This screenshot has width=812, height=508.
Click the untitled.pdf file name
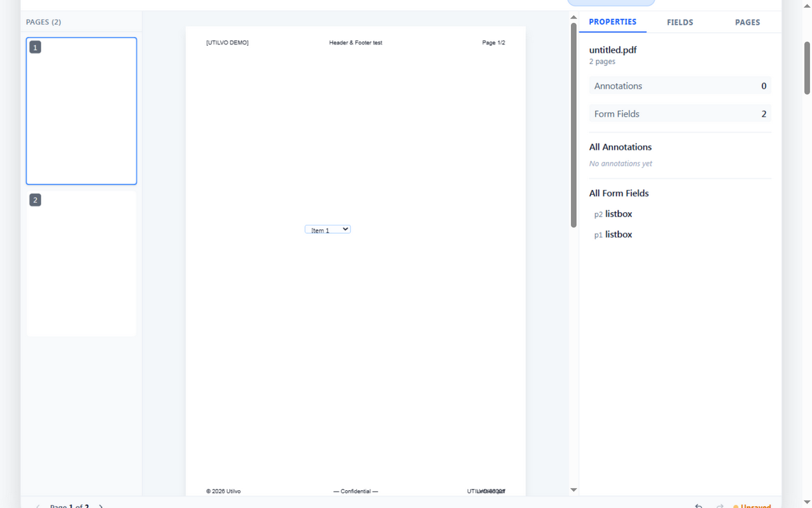pos(613,50)
